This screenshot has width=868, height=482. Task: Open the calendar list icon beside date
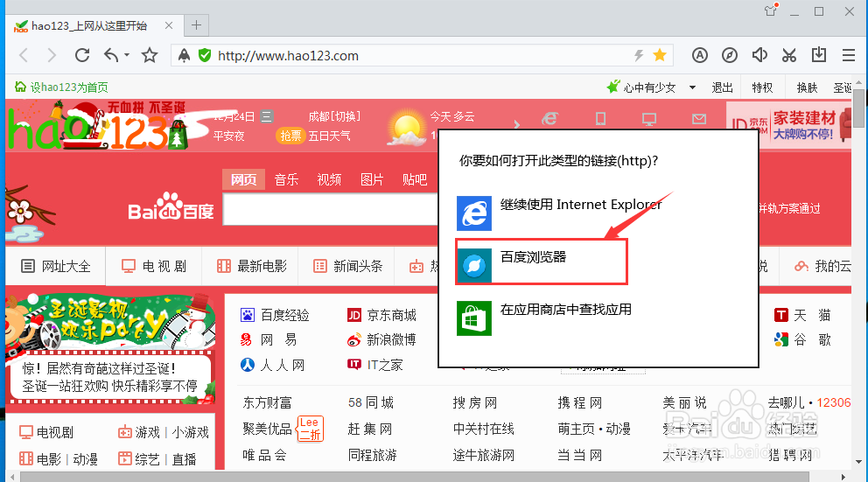tap(266, 116)
